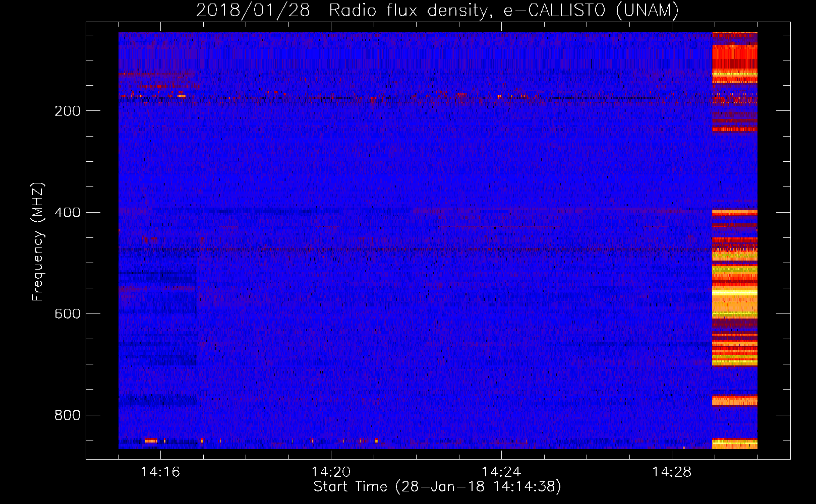Viewport: 816px width, 504px height.
Task: Click the 800 frequency tick label
Action: (68, 415)
